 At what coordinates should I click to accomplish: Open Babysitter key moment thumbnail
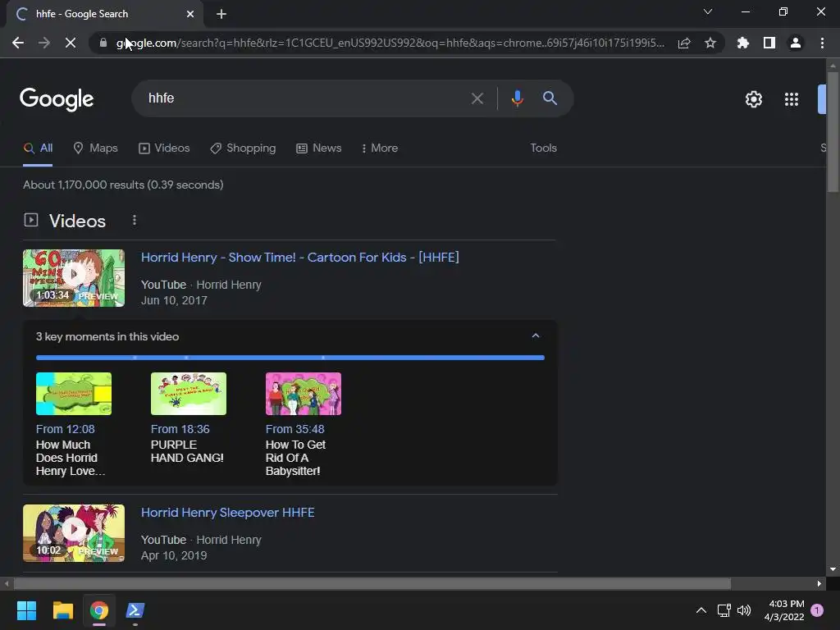tap(304, 394)
